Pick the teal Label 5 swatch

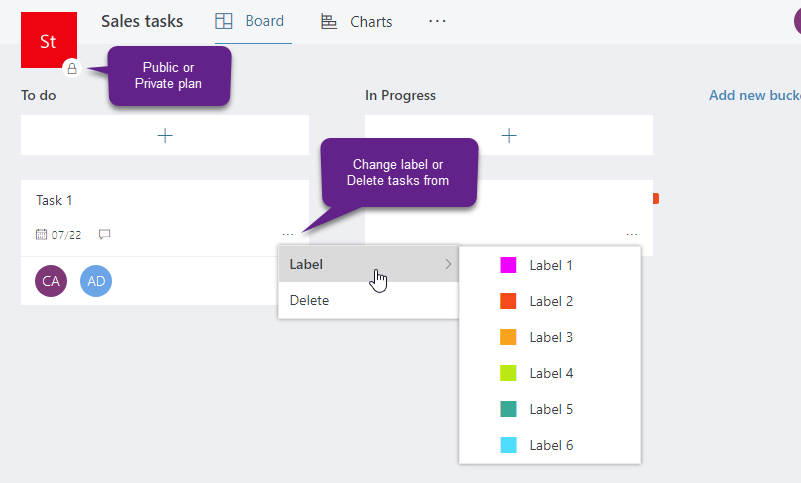pyautogui.click(x=508, y=409)
